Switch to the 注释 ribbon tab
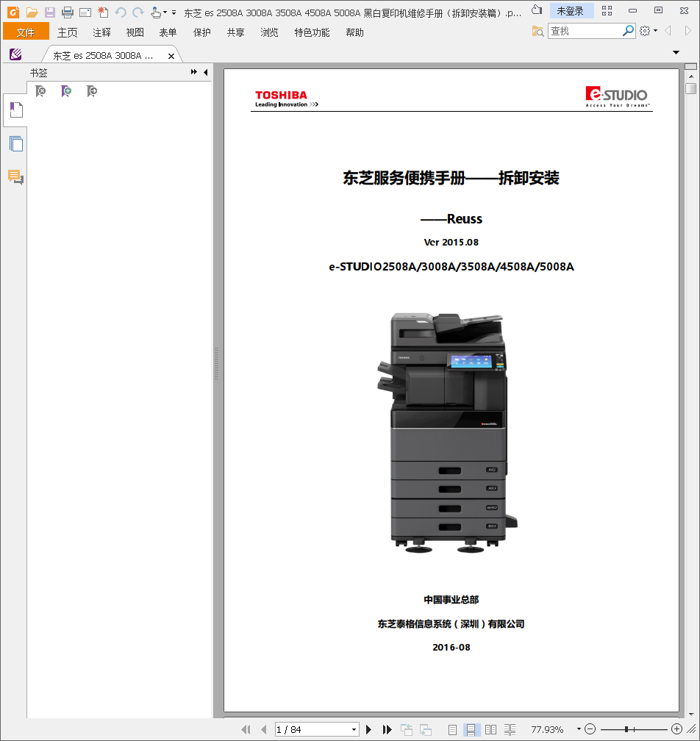The width and height of the screenshot is (700, 741). pyautogui.click(x=101, y=32)
